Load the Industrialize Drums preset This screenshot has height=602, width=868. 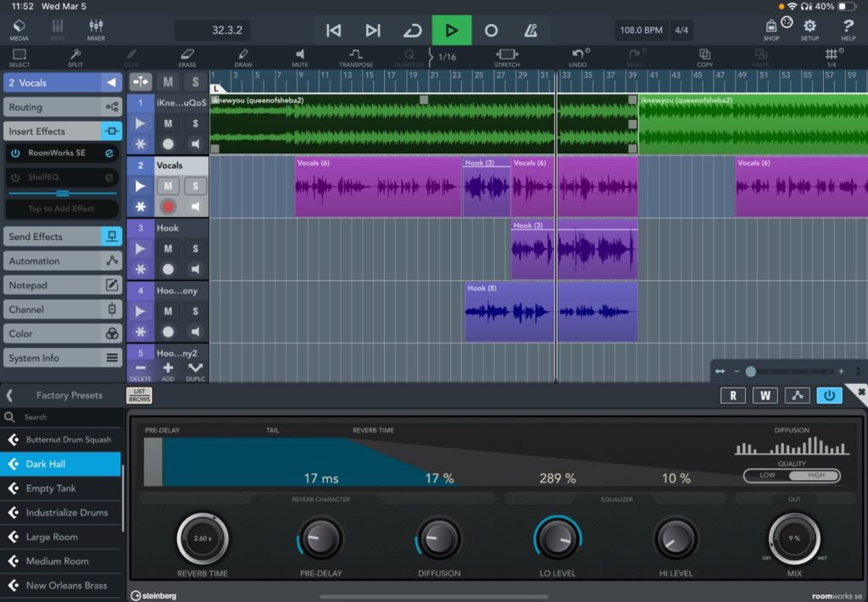[x=61, y=513]
